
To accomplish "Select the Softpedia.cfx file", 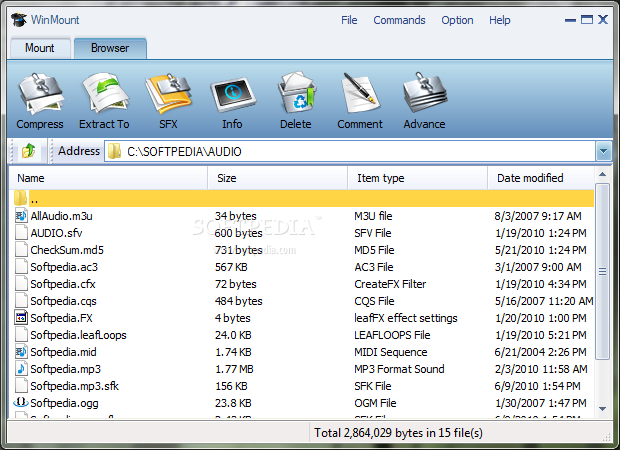I will (x=63, y=284).
